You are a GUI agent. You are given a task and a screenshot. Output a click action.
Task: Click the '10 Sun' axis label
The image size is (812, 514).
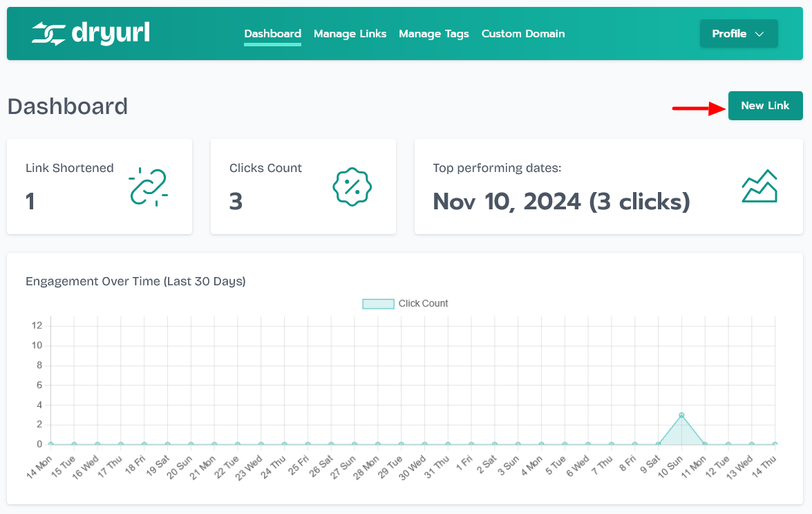pos(670,467)
